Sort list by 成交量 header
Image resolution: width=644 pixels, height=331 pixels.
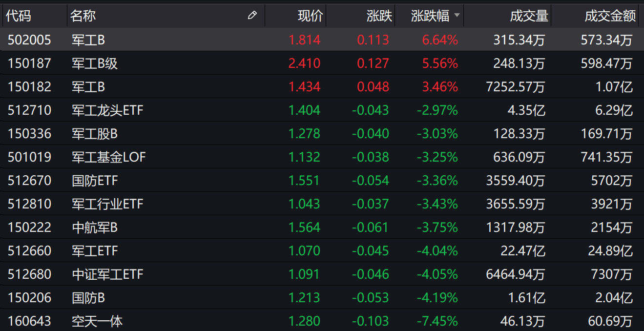(x=529, y=16)
